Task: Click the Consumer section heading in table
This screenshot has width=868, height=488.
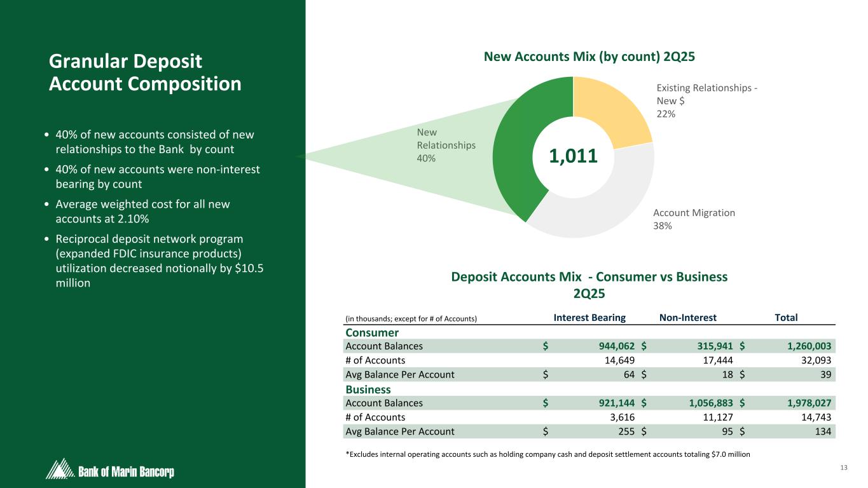Action: pos(372,333)
